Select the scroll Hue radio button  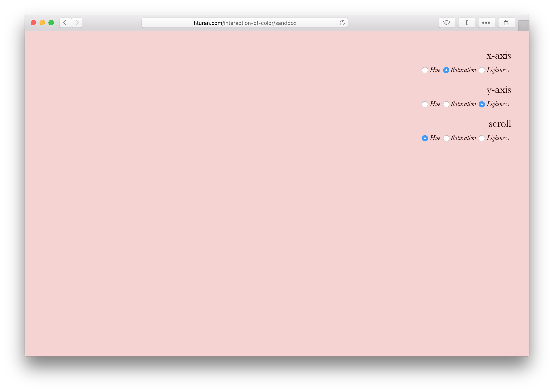(425, 138)
